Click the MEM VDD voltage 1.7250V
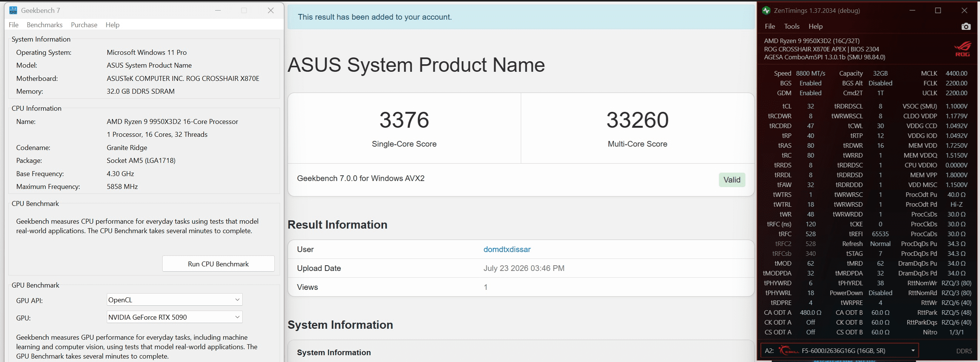Screen dimensions: 980x362 [956, 145]
